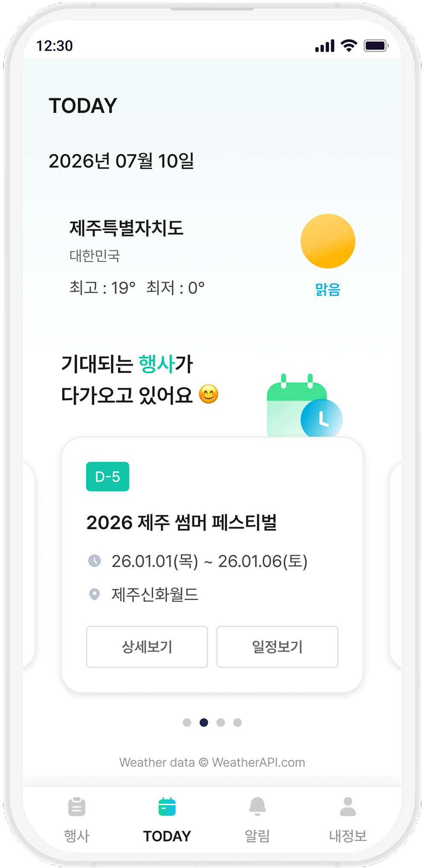Tap the 2026 제주 썸머 페스티벌 title
Image resolution: width=422 pixels, height=868 pixels.
(182, 522)
